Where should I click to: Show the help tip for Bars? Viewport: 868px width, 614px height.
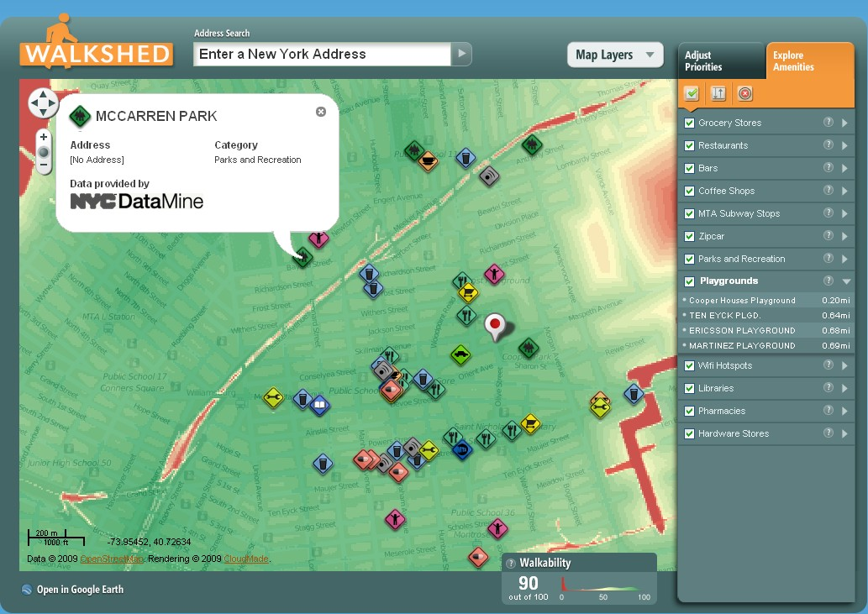pyautogui.click(x=829, y=167)
